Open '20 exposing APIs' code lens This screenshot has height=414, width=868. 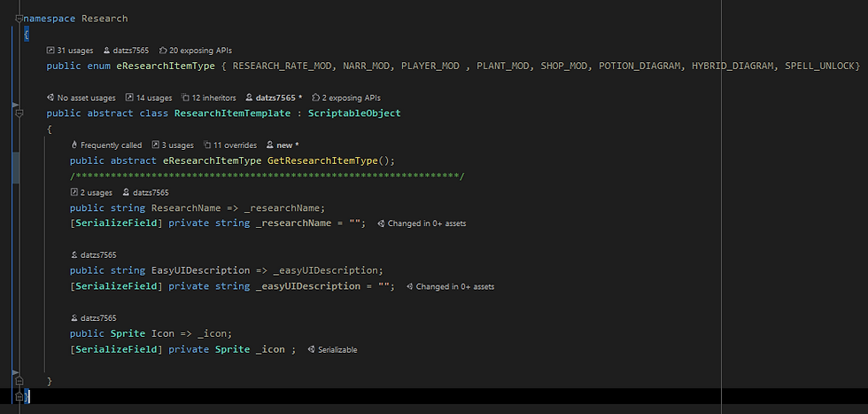point(196,51)
